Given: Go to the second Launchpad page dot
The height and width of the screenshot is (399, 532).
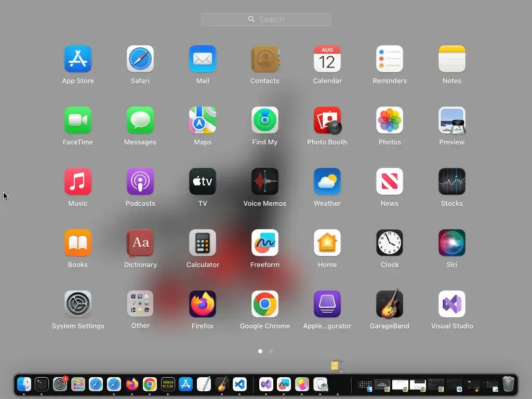Looking at the screenshot, I should coord(270,351).
